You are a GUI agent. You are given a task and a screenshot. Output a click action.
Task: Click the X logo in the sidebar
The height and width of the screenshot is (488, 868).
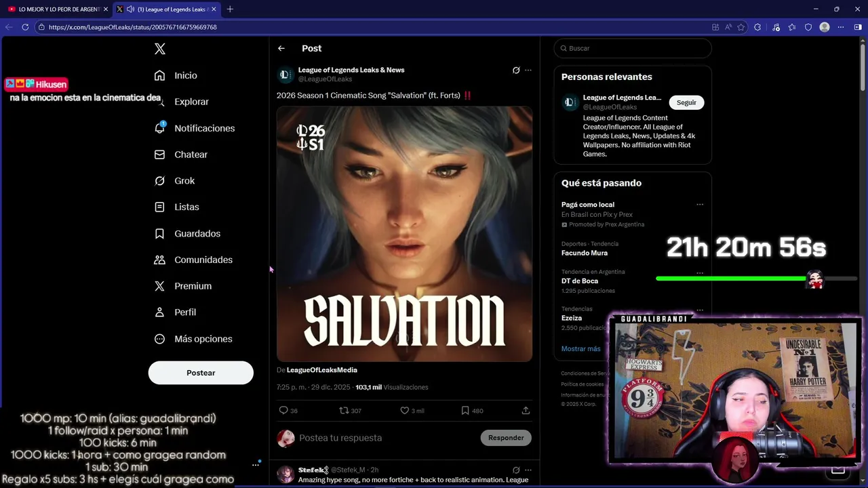click(x=160, y=49)
